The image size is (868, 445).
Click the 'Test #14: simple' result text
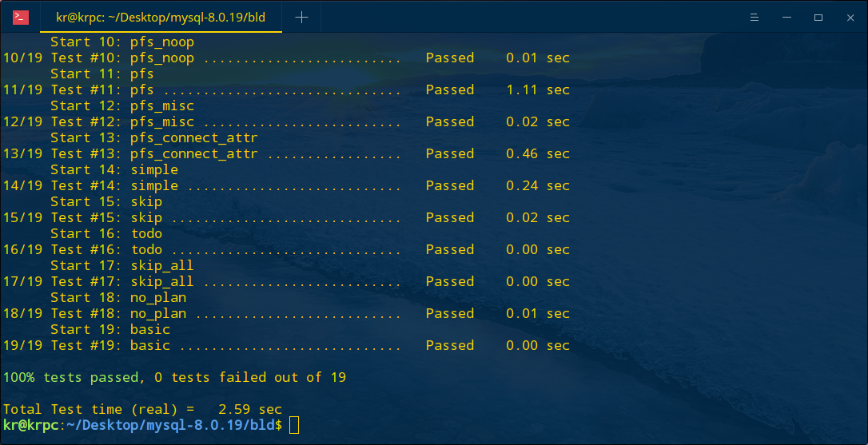click(114, 185)
